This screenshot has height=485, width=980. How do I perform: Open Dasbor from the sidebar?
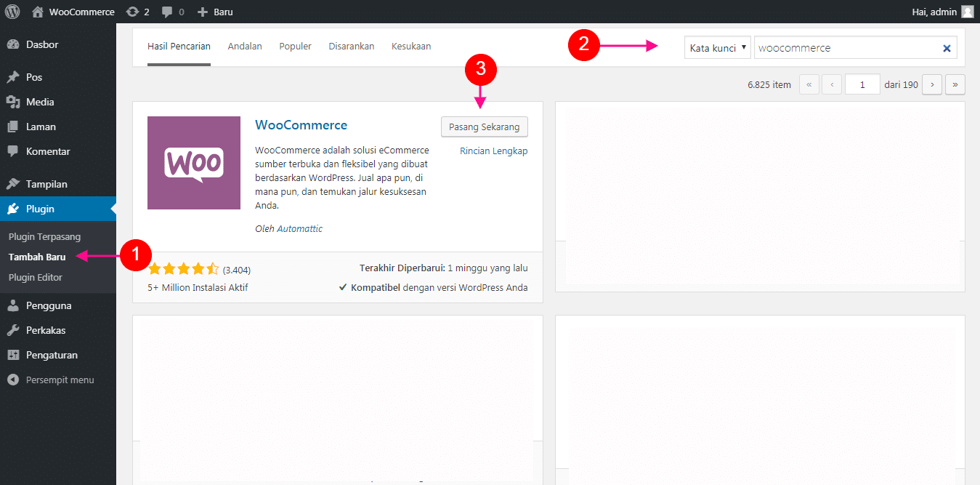pos(58,44)
